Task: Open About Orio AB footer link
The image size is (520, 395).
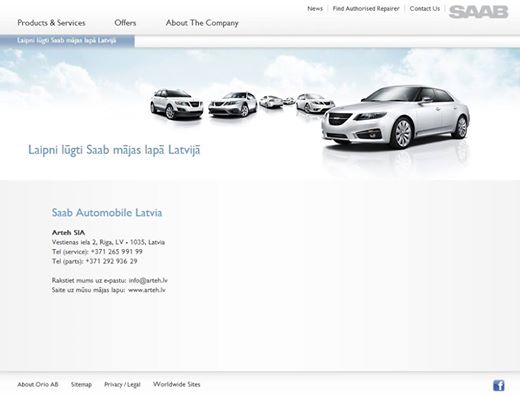Action: pos(38,384)
